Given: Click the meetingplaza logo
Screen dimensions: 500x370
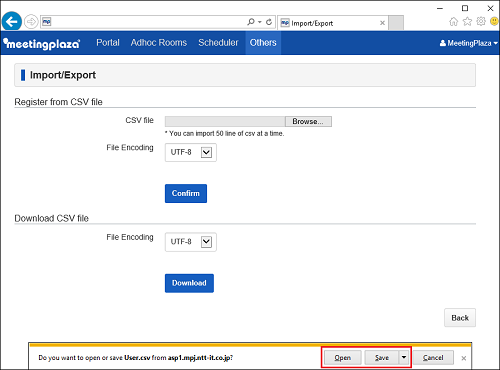Looking at the screenshot, I should [x=42, y=43].
